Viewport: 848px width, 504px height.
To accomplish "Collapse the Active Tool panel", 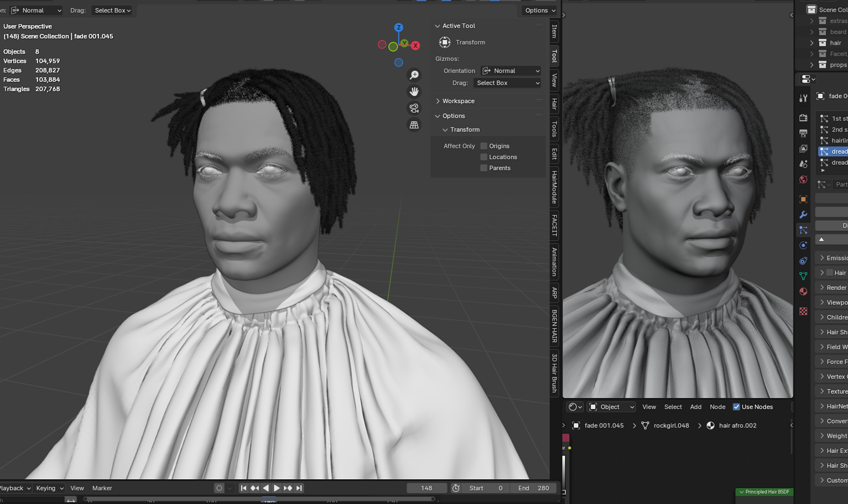I will pyautogui.click(x=438, y=26).
